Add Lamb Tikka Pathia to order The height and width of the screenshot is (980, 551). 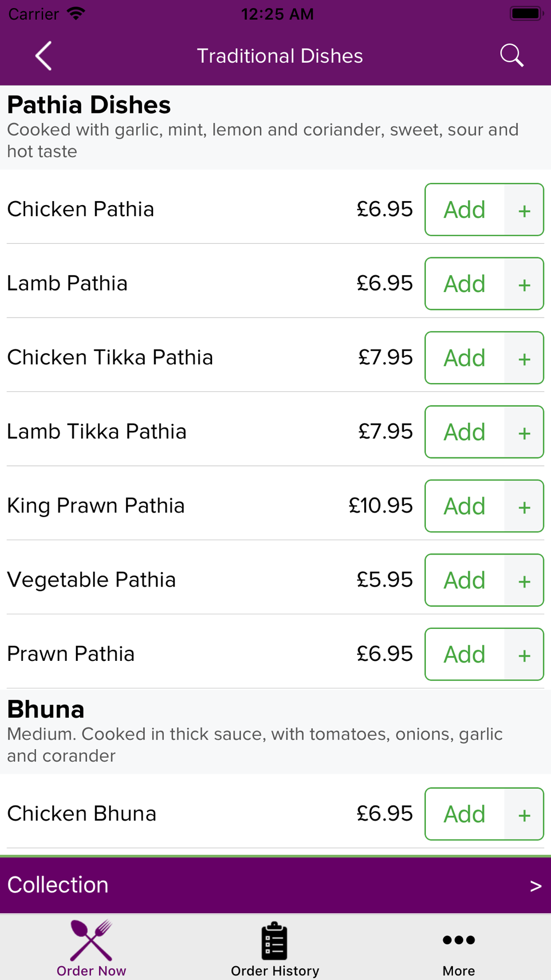point(464,432)
